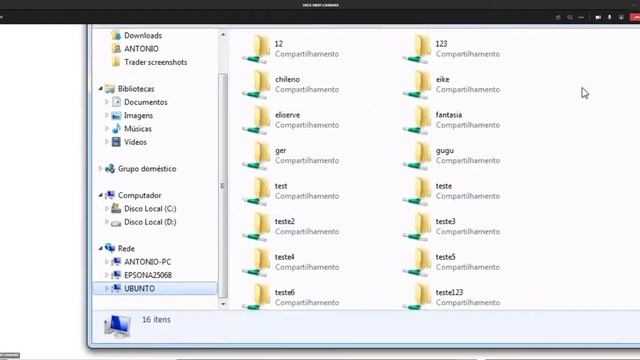Expand the Imagens library node

point(107,116)
